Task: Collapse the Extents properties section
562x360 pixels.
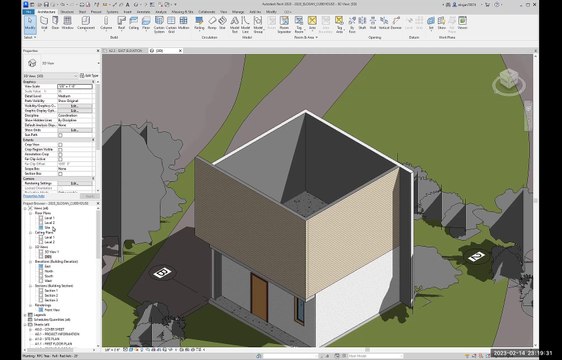Action: point(93,140)
